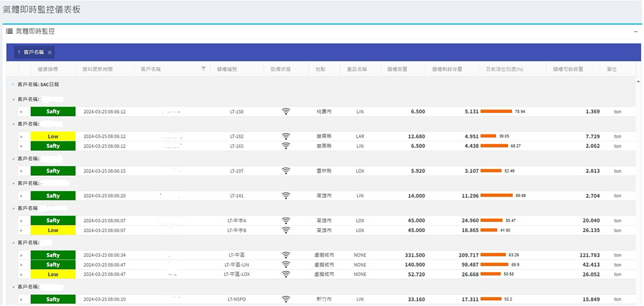Screen dimensions: 644x306
Task: Click the 39.05 level bar for LT-182
Action: [x=488, y=136]
